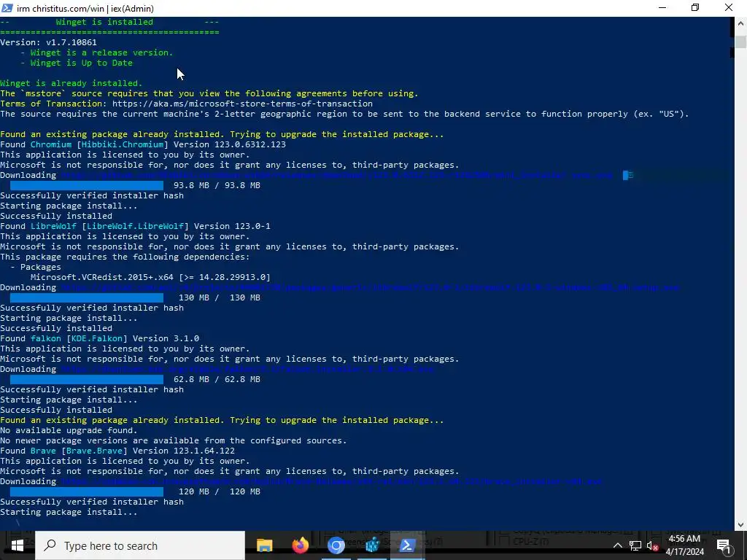747x560 pixels.
Task: Click the search magnifier icon in taskbar
Action: coord(50,545)
